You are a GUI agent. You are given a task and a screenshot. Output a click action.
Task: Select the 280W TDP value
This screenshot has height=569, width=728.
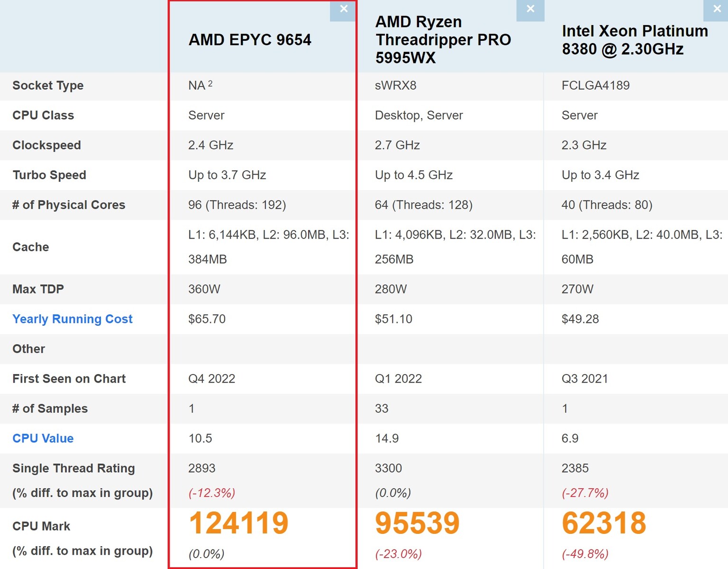[391, 289]
